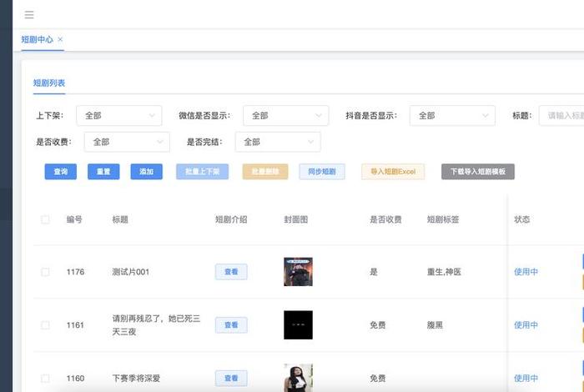Open the 上下架 dropdown

pos(119,115)
